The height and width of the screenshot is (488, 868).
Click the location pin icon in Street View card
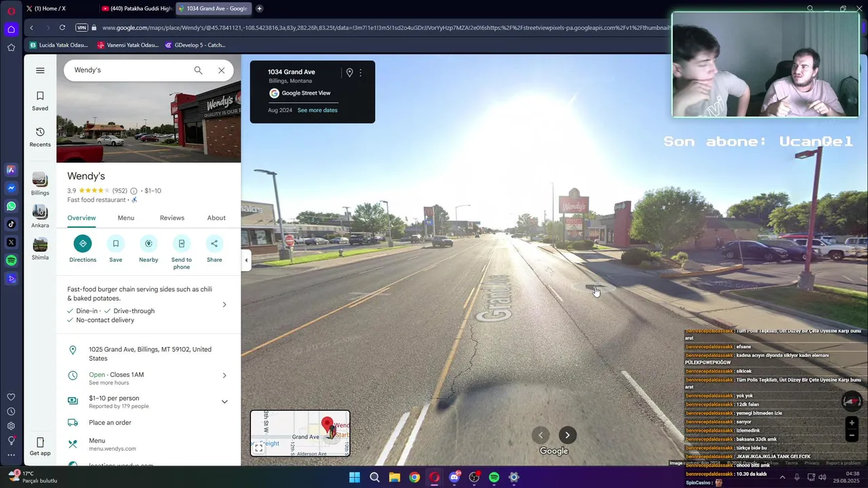349,73
